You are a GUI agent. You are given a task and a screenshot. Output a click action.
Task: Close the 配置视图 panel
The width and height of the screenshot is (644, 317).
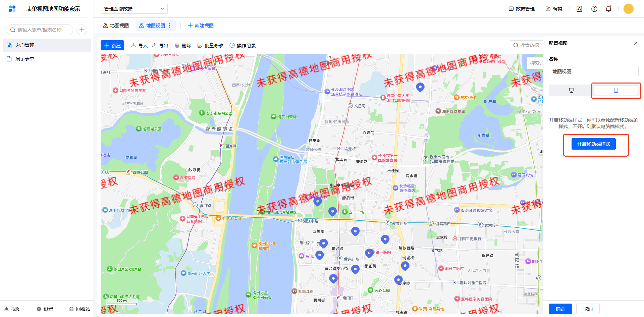(x=636, y=43)
